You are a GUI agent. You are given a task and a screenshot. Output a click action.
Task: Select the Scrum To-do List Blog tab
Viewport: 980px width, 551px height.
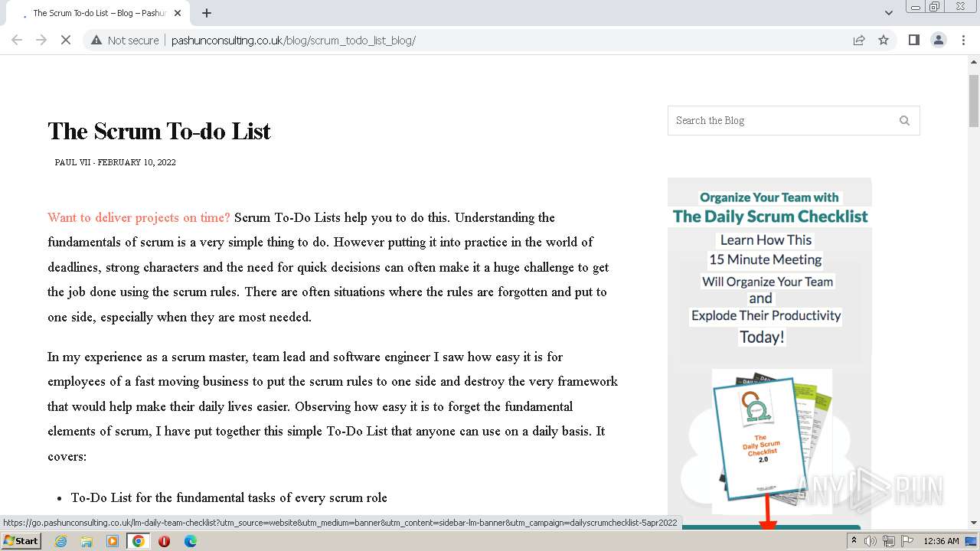[98, 13]
